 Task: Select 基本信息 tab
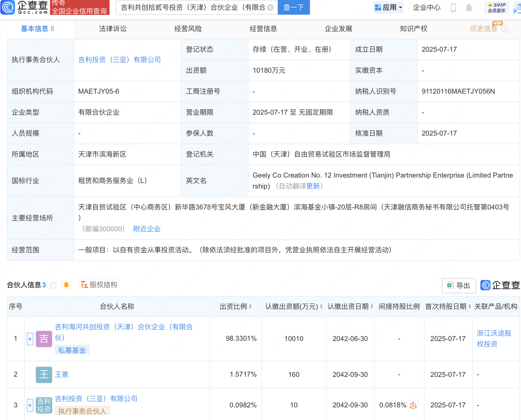(37, 29)
